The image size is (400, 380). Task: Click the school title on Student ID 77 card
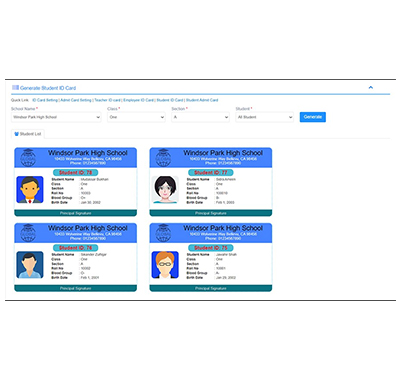point(223,153)
